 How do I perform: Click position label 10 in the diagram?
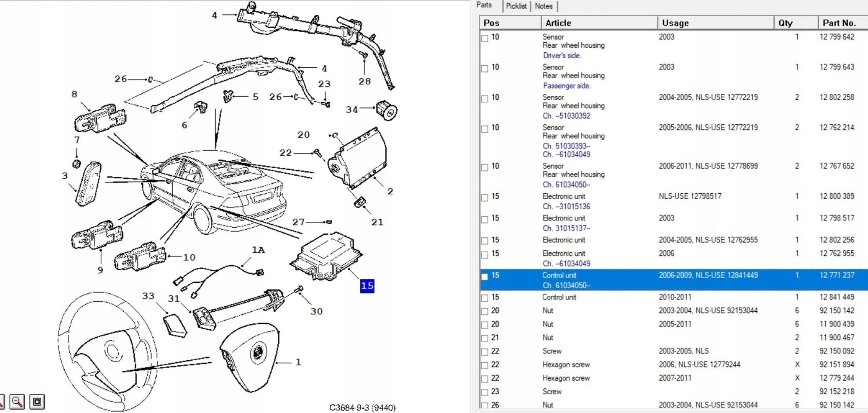(x=189, y=257)
